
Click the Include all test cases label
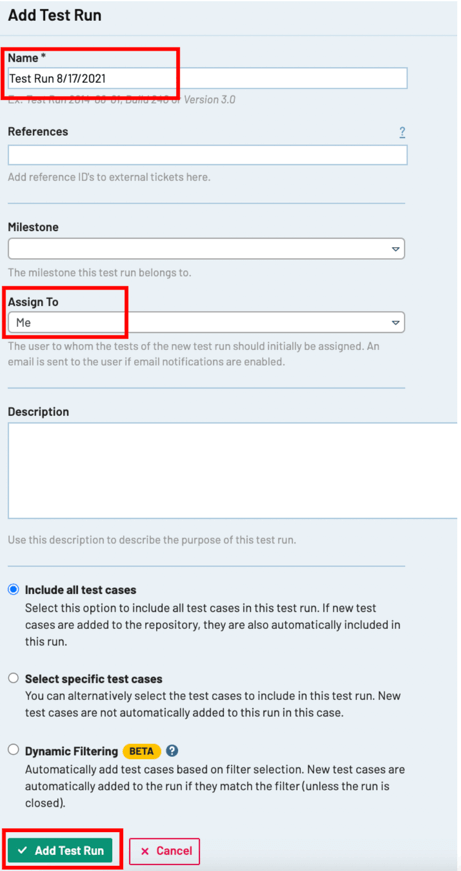pyautogui.click(x=81, y=589)
